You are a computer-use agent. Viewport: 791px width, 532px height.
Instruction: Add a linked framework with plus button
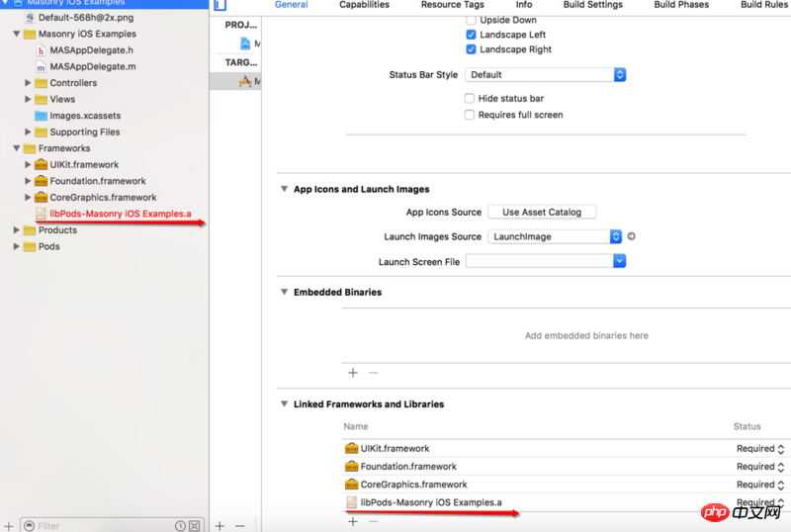353,521
